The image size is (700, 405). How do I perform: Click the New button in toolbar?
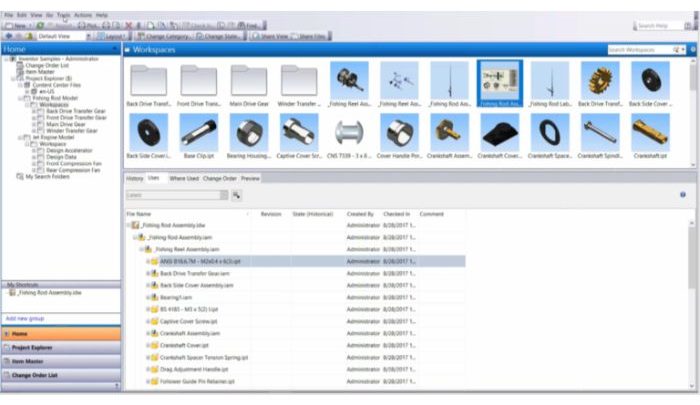(x=18, y=25)
